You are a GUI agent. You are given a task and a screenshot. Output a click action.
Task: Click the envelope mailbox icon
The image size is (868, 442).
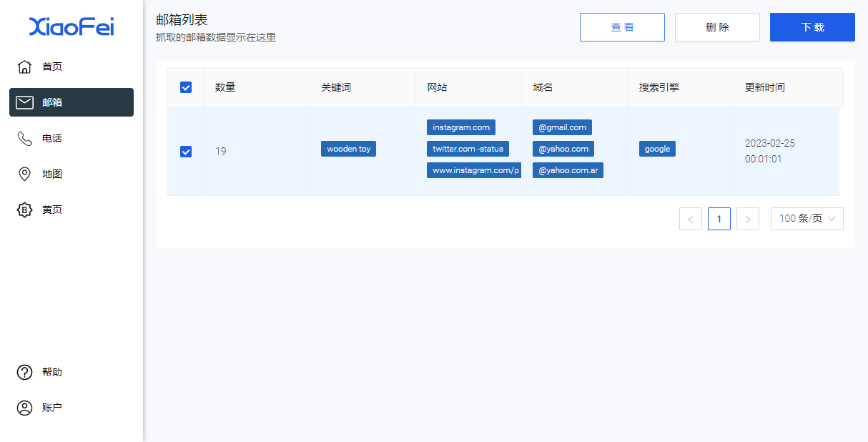click(24, 102)
